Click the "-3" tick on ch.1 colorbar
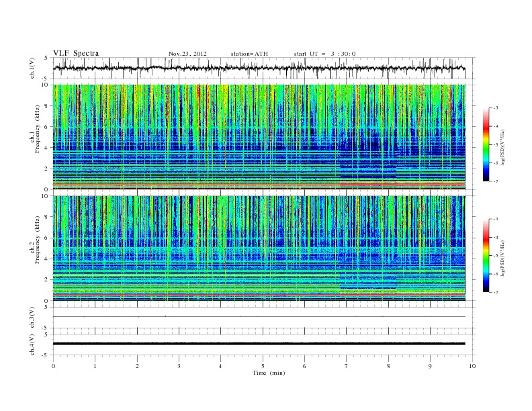Viewport: 532px width, 411px height. click(495, 108)
